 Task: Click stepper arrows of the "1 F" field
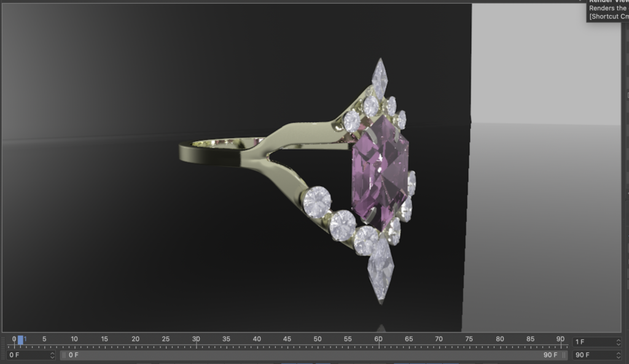click(617, 342)
